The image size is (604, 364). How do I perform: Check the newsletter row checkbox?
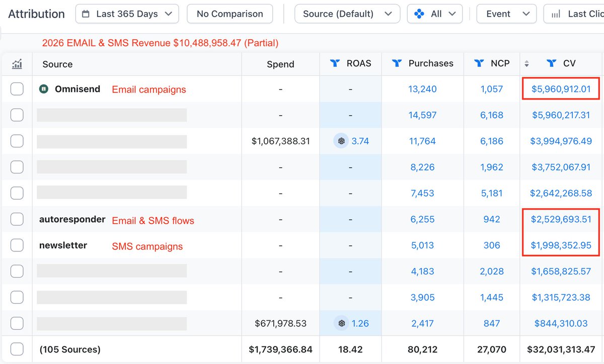tap(17, 245)
